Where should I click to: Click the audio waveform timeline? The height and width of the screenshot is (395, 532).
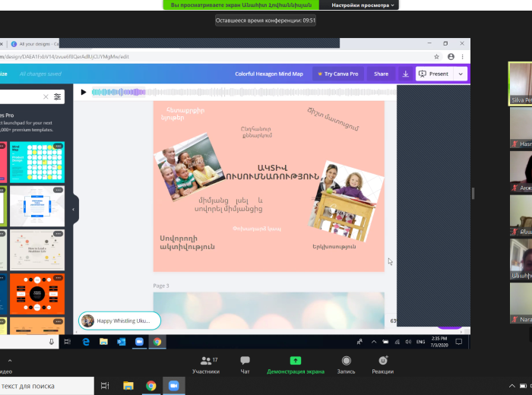(244, 92)
